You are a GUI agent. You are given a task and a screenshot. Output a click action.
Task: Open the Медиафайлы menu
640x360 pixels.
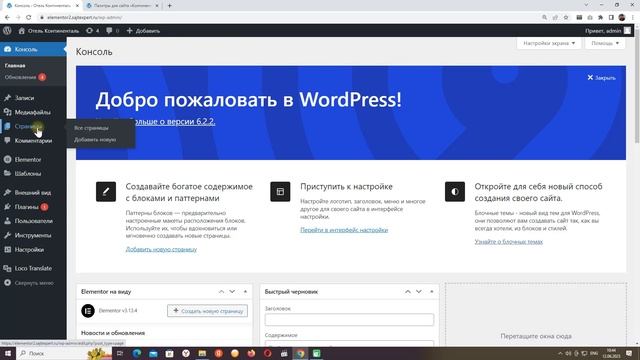click(x=33, y=112)
